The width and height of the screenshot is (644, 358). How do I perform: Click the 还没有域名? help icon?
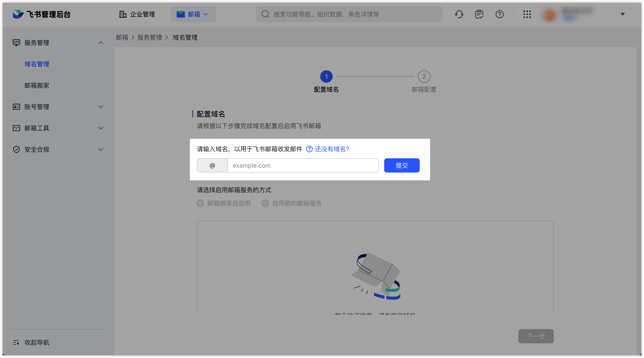pos(309,149)
